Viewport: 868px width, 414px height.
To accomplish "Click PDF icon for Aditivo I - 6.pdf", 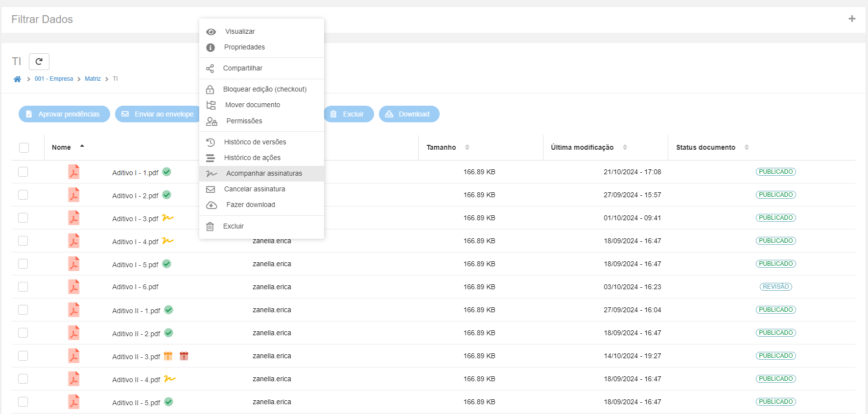I will pyautogui.click(x=74, y=287).
